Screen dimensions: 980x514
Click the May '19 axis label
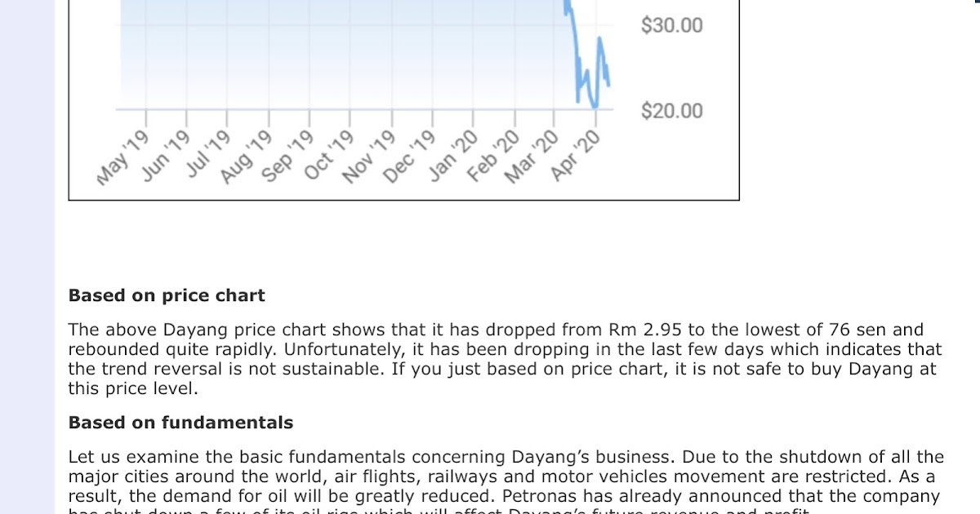(x=124, y=157)
